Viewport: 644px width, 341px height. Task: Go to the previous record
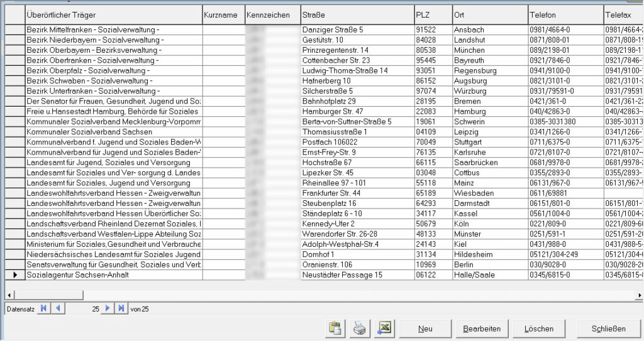pyautogui.click(x=57, y=308)
